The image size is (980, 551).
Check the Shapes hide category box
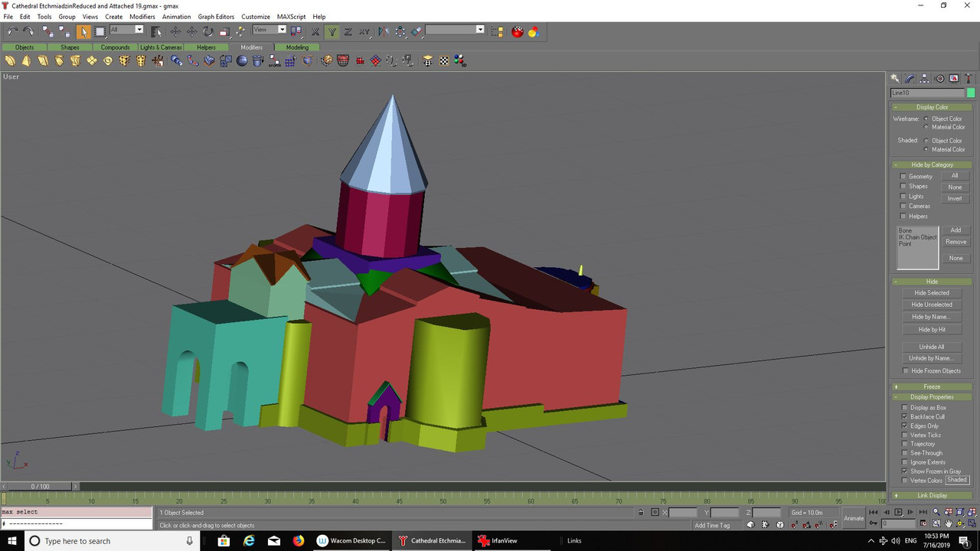click(903, 187)
